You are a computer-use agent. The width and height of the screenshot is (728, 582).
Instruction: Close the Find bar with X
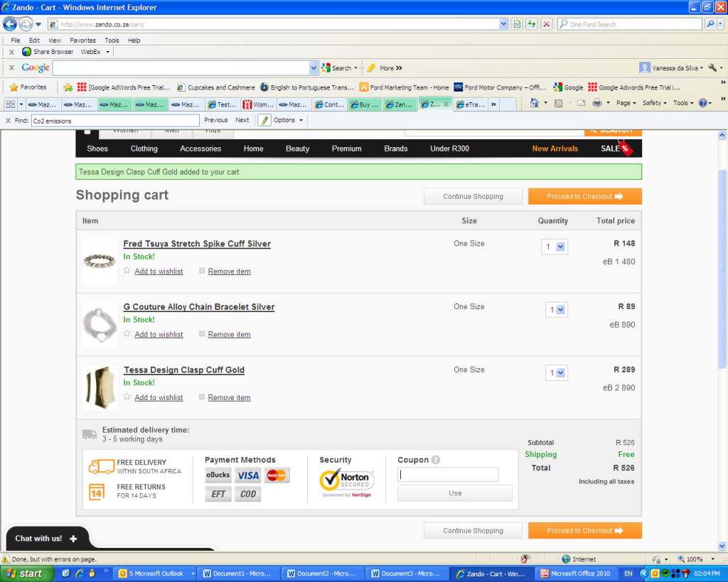click(x=8, y=120)
